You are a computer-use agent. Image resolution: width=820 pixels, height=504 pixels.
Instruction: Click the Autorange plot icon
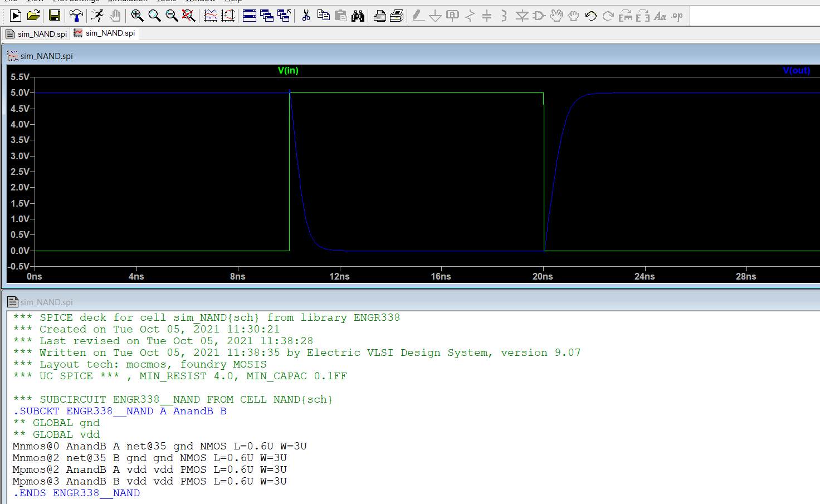(x=228, y=16)
